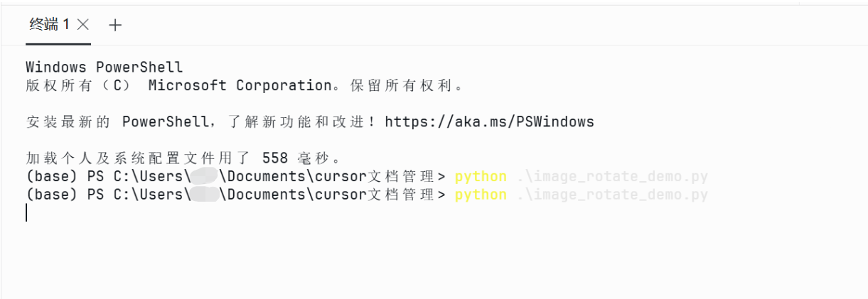
Task: Click first .\image_rotate_demo.py argument
Action: 612,176
